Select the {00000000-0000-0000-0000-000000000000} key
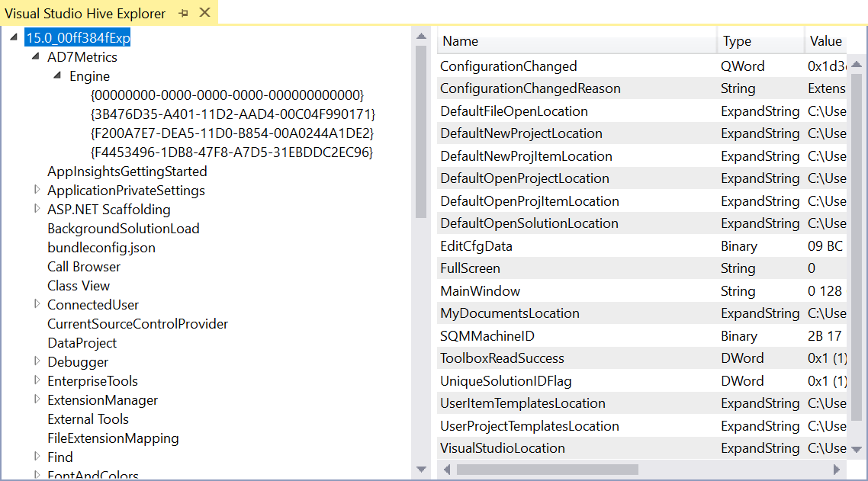Screen dimensions: 868x481 227,95
